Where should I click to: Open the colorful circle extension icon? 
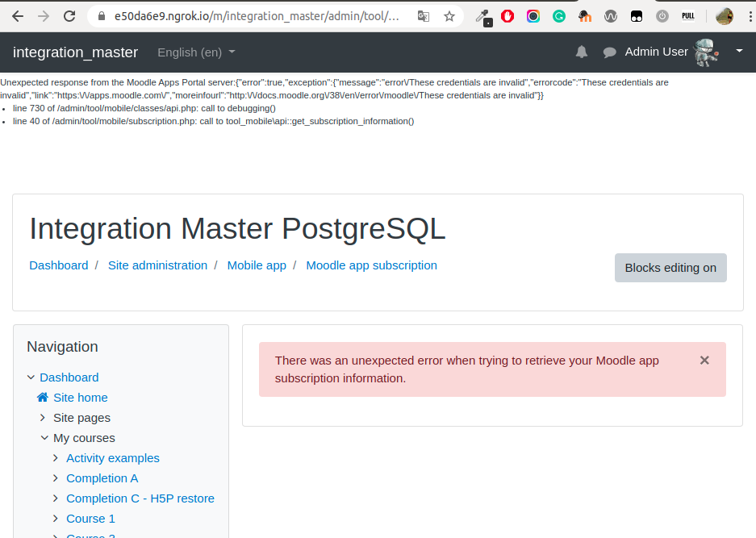tap(533, 16)
